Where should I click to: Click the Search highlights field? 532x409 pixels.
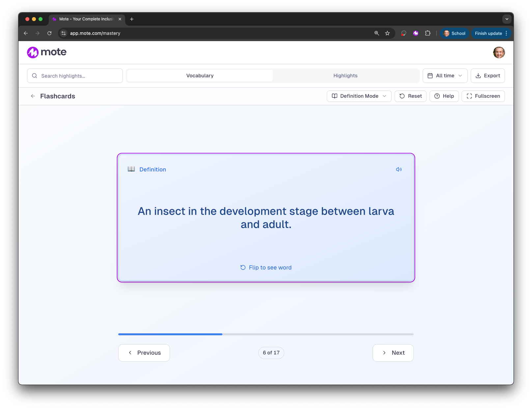pyautogui.click(x=75, y=76)
